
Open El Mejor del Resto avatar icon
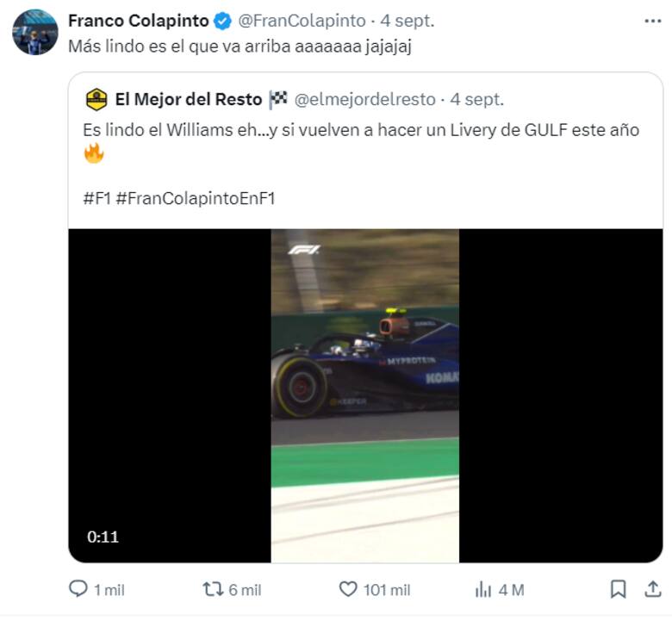click(x=96, y=100)
